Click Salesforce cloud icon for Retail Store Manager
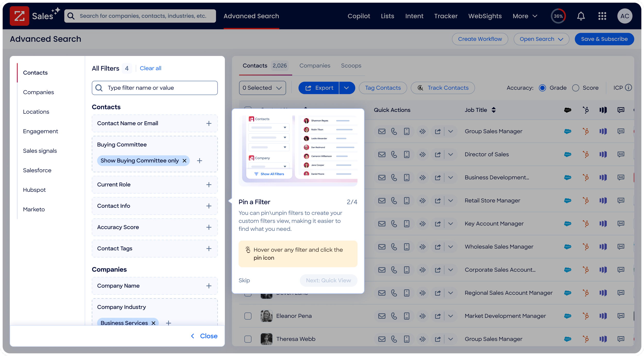This screenshot has height=356, width=644. tap(567, 201)
